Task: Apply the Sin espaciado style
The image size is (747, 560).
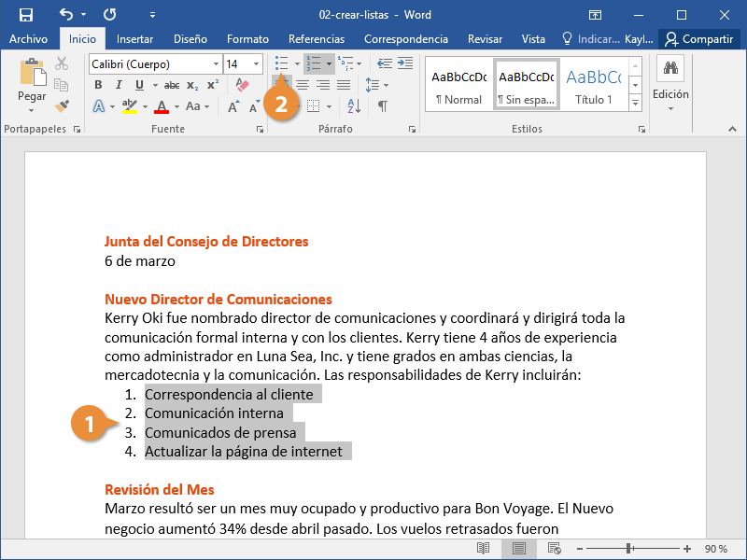Action: tap(527, 86)
